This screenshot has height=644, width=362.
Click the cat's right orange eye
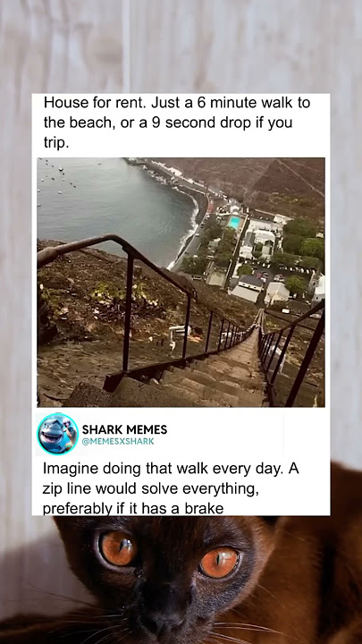tap(219, 563)
